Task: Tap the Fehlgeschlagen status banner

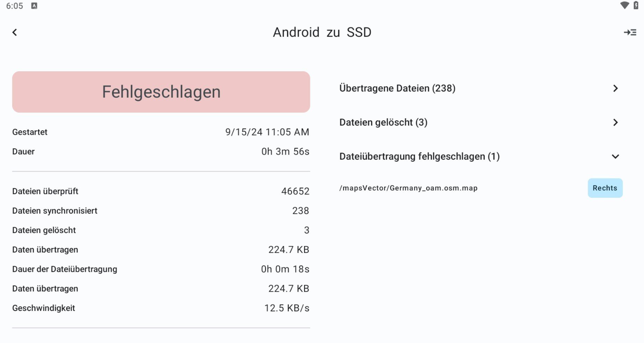Action: pyautogui.click(x=161, y=92)
